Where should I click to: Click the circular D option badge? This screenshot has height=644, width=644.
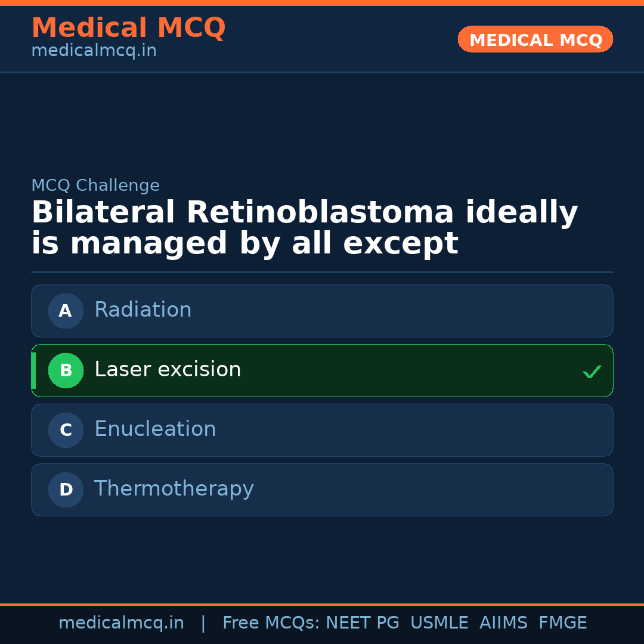[x=66, y=490]
